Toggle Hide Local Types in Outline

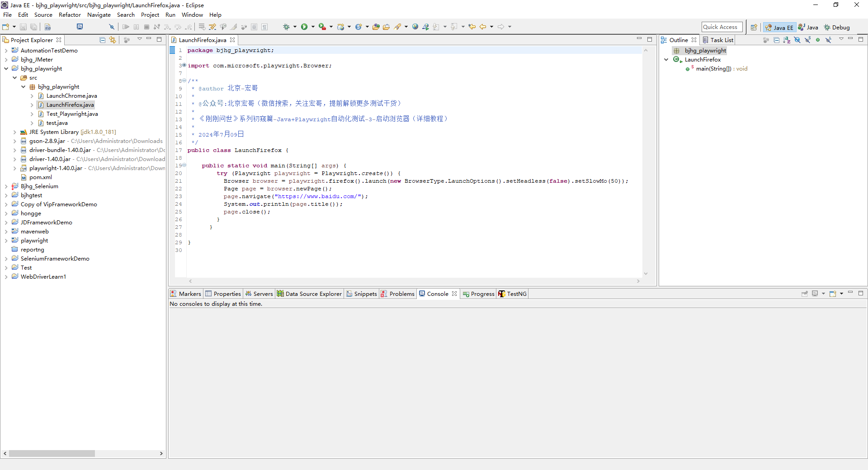pos(828,40)
